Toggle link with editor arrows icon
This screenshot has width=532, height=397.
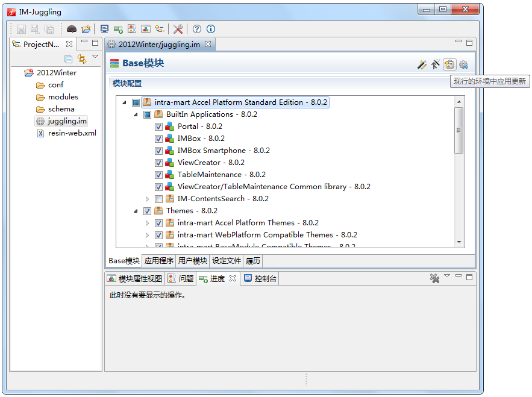(x=82, y=59)
